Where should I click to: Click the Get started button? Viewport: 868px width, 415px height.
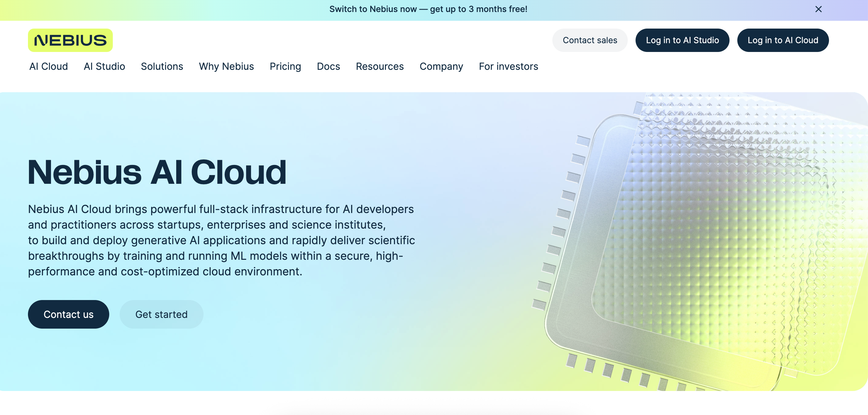click(161, 314)
